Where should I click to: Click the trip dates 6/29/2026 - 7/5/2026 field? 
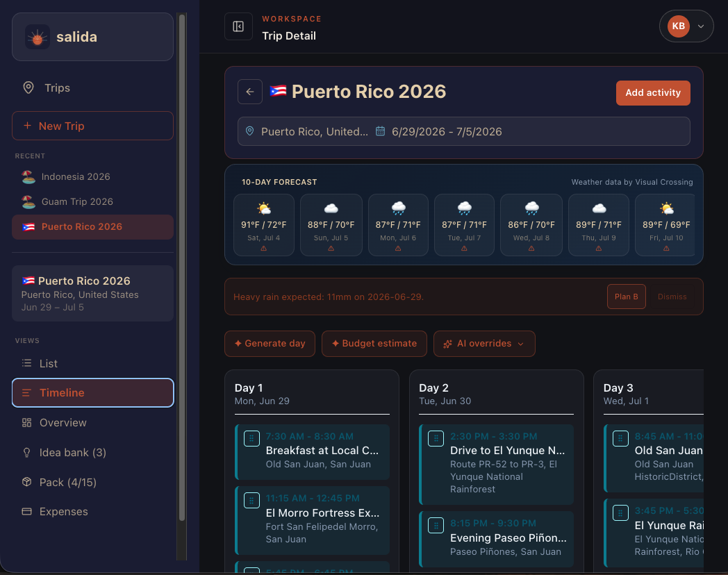click(x=447, y=132)
